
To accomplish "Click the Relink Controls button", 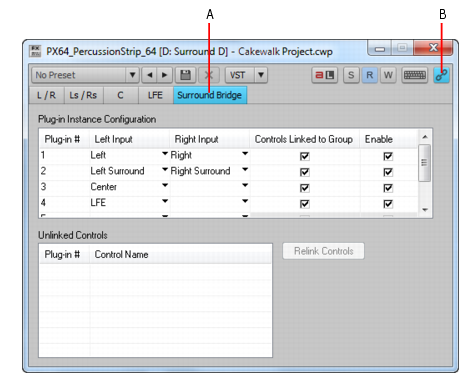I will click(323, 251).
